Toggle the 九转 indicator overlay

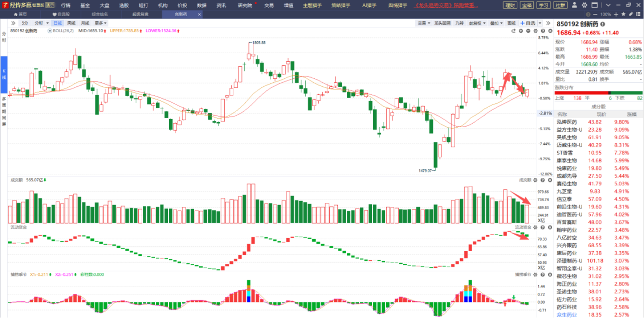tap(459, 23)
